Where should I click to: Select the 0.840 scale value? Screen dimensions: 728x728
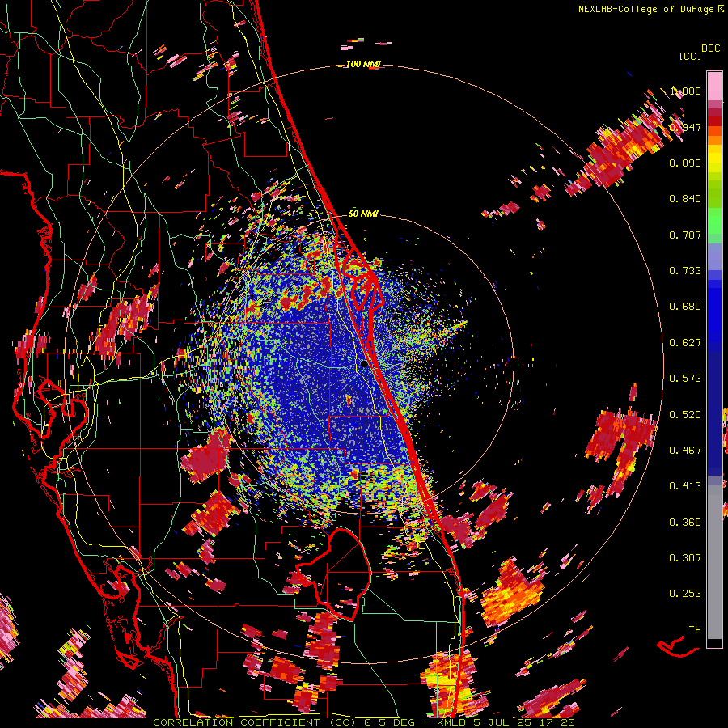(685, 199)
